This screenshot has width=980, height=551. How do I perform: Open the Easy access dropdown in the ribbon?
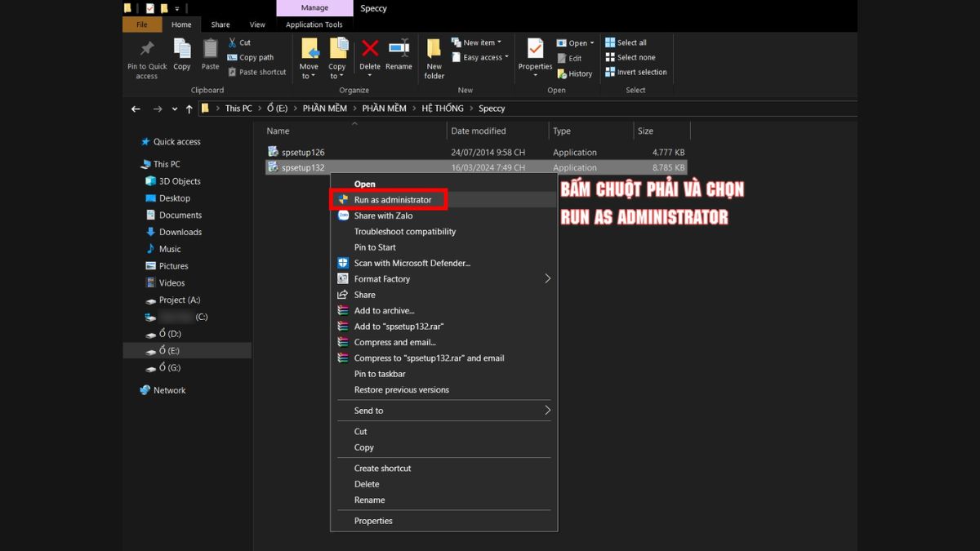coord(479,57)
